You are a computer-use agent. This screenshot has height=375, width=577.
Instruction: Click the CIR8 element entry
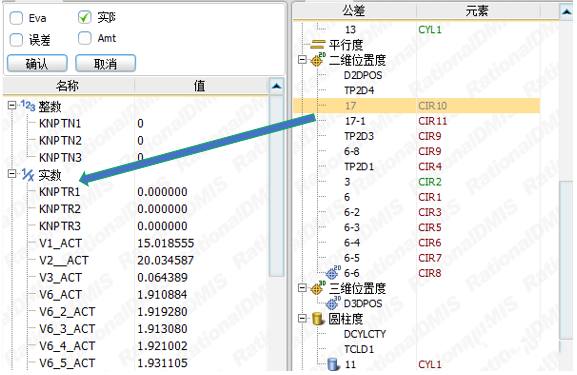click(430, 273)
